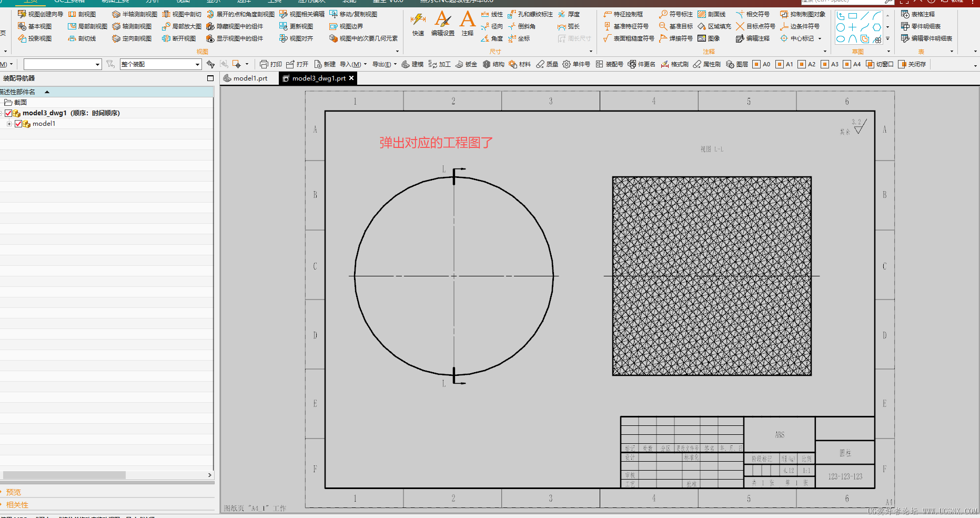The height and width of the screenshot is (518, 980).
Task: Expand the model1 tree node
Action: (9, 124)
